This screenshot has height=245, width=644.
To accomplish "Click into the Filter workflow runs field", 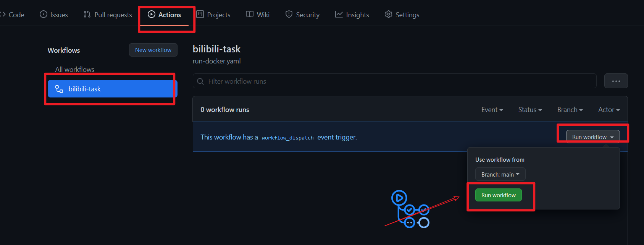I will click(x=394, y=81).
